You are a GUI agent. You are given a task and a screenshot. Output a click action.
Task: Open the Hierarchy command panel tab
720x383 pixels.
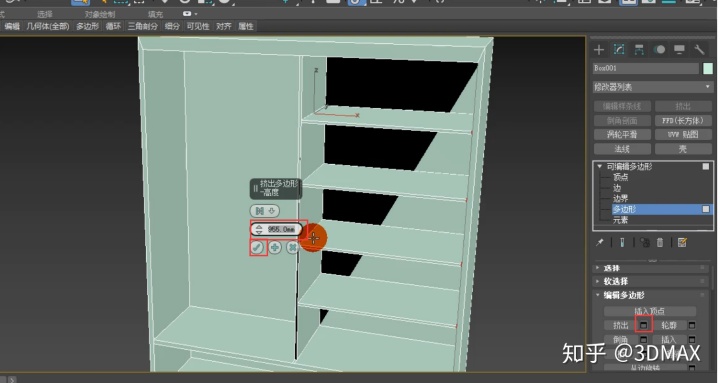639,50
